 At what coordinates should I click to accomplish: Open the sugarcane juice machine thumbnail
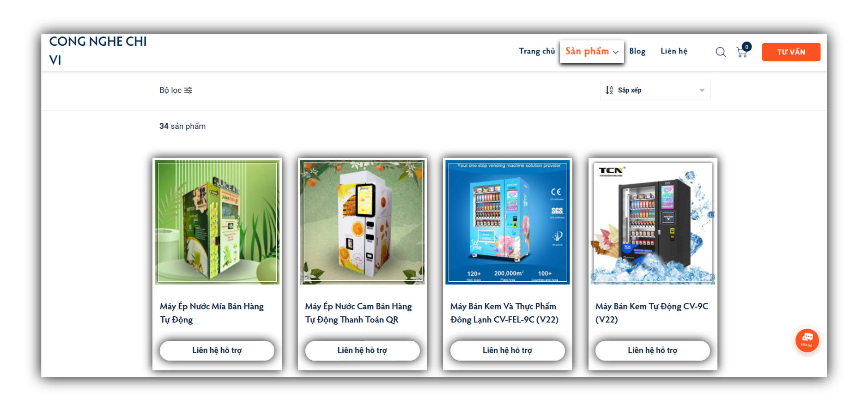[x=217, y=222]
